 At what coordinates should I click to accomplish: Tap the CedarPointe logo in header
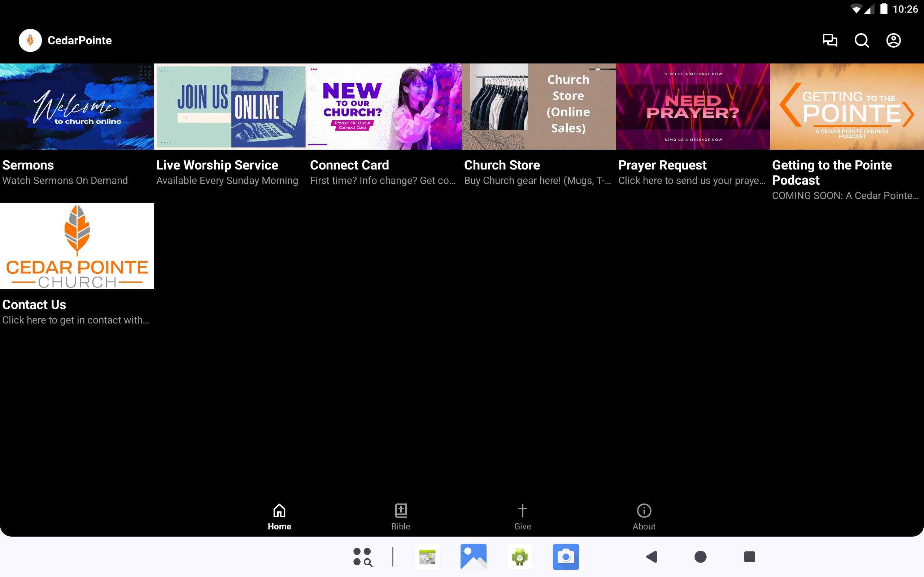tap(30, 40)
